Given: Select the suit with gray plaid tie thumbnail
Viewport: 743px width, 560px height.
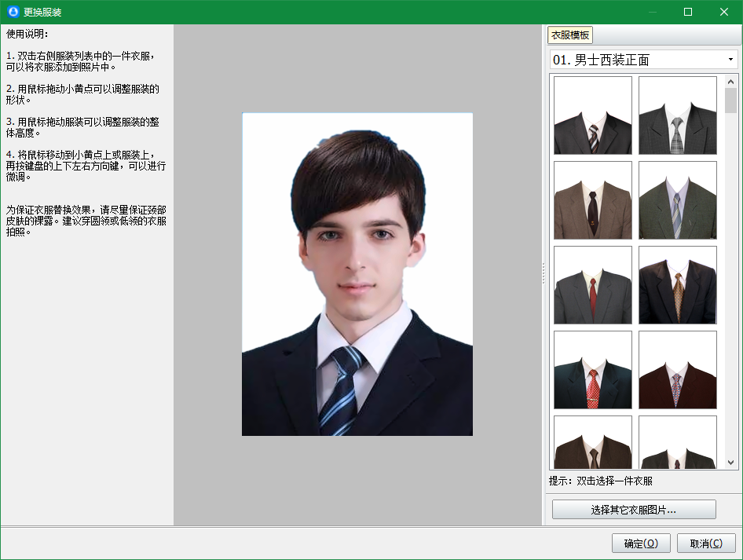Looking at the screenshot, I should click(x=677, y=115).
